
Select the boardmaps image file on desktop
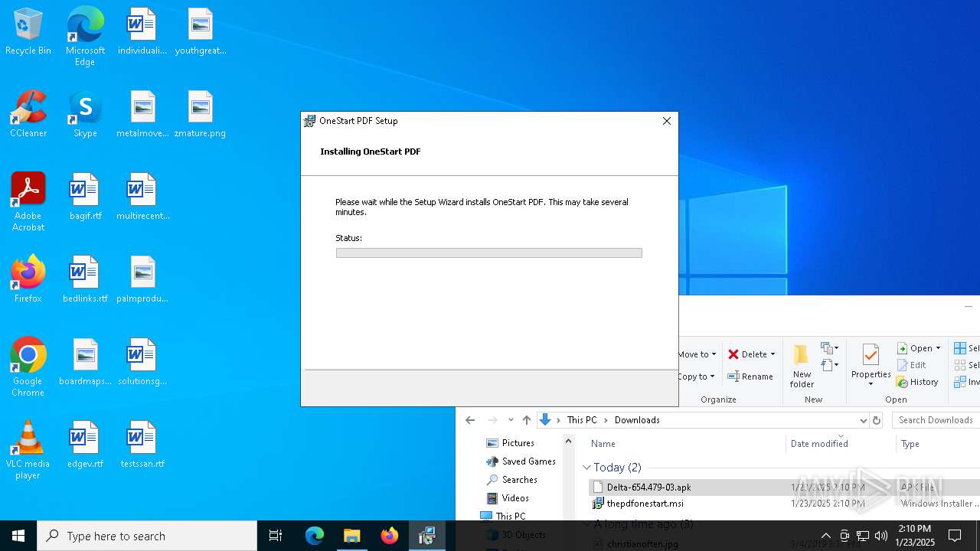pyautogui.click(x=85, y=363)
